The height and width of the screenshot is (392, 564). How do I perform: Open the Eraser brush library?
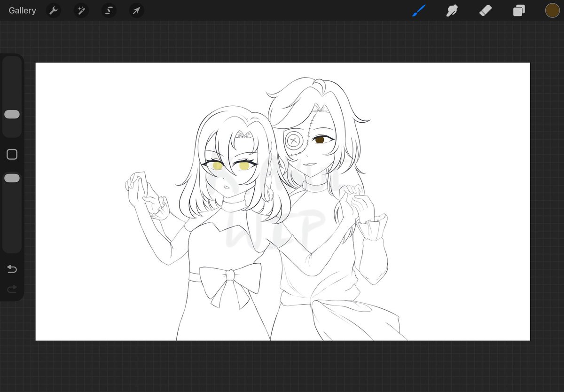coord(485,10)
